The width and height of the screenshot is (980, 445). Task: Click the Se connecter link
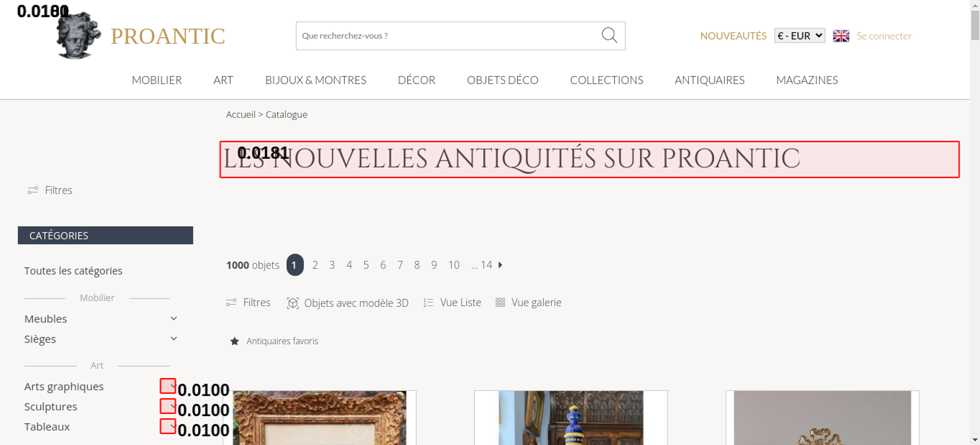coord(884,36)
